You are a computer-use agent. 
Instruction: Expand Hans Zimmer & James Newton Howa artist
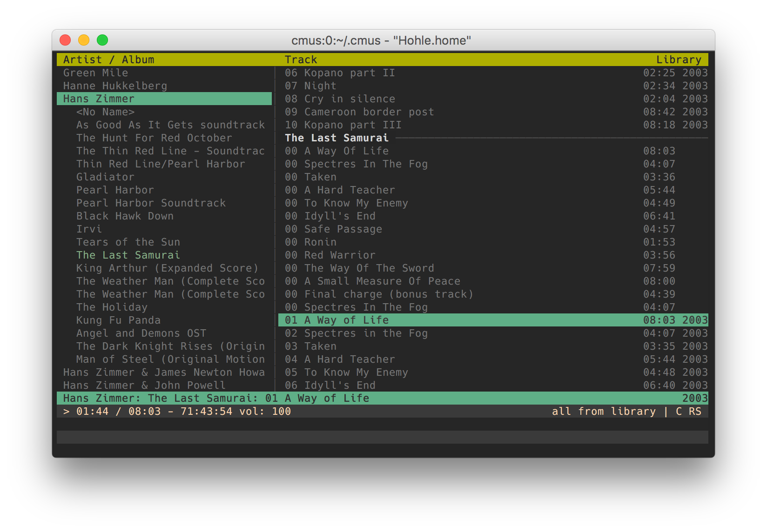164,372
